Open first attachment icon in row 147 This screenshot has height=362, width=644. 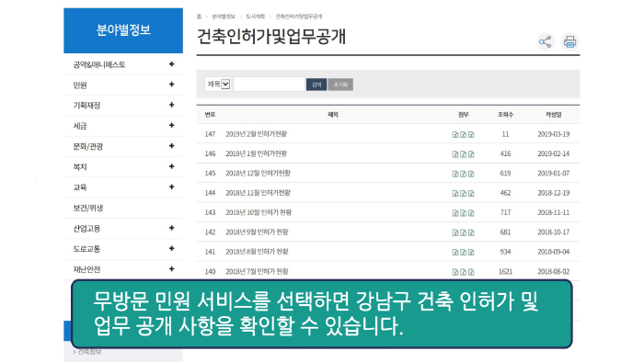(455, 134)
